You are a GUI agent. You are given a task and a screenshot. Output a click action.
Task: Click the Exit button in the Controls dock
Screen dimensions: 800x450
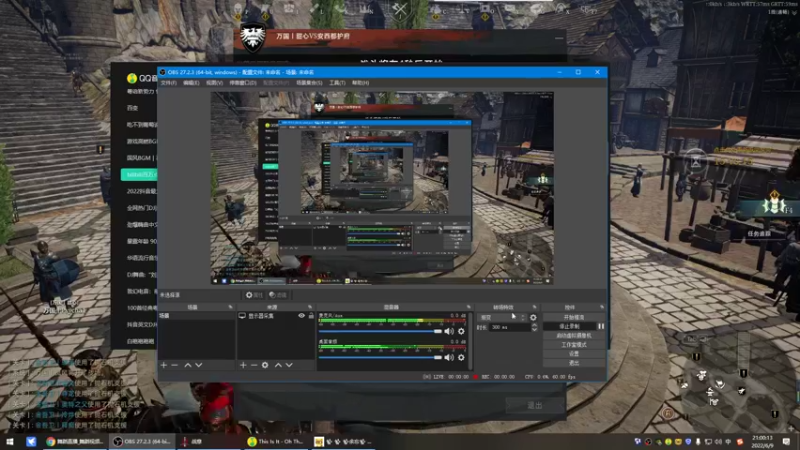pos(573,363)
